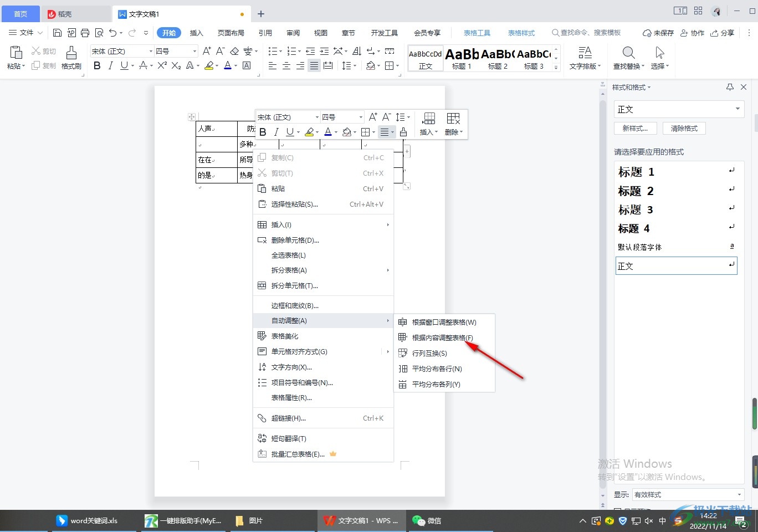Screen dimensions: 758x532
Task: Click the Clear Formatting eraser icon
Action: pos(234,51)
